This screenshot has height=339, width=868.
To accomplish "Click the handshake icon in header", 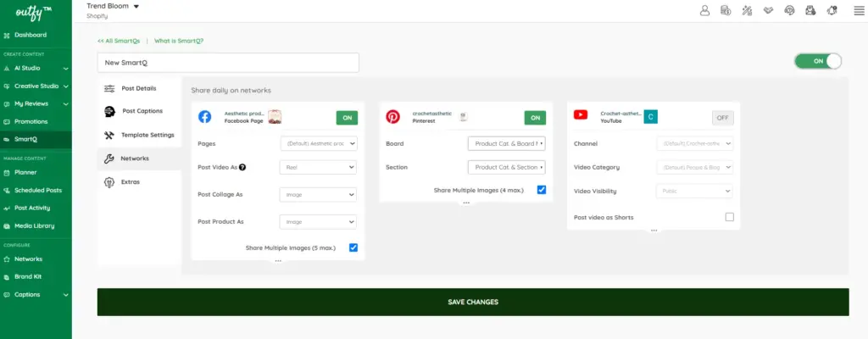I will 768,10.
